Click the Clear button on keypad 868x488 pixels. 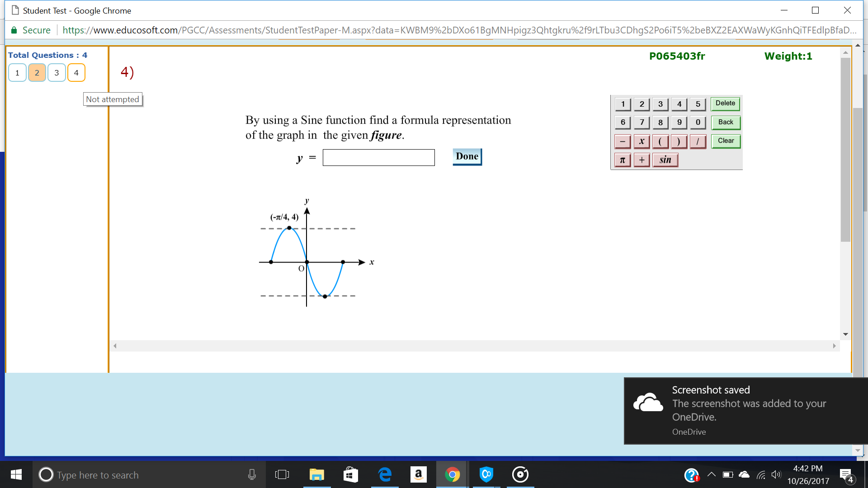(x=725, y=141)
